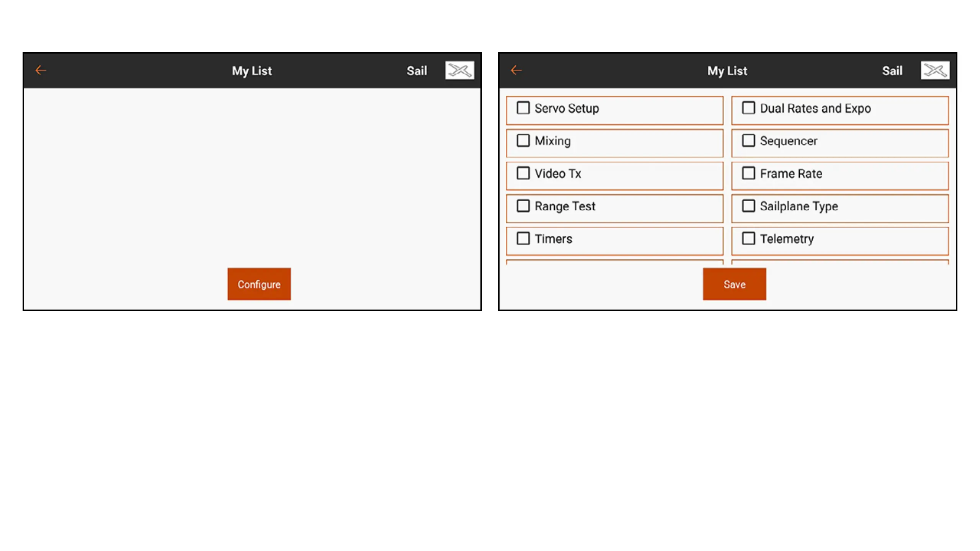980x551 pixels.
Task: Tick the Range Test checkbox
Action: click(x=523, y=206)
